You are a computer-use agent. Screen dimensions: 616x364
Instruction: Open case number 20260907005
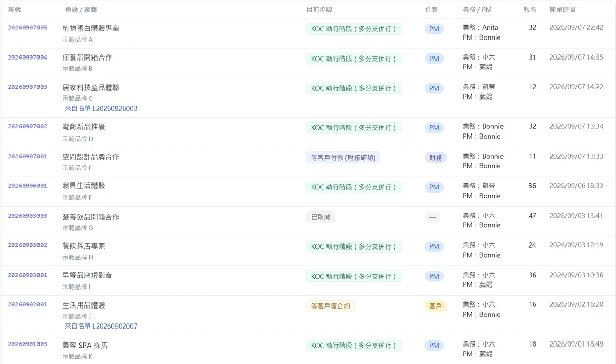click(27, 28)
